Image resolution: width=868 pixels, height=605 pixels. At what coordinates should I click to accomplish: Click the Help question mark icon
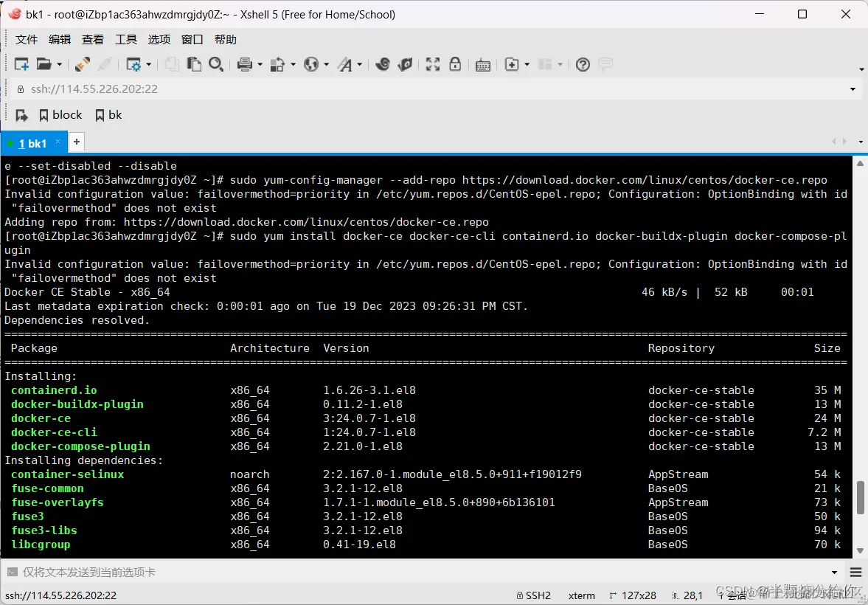(x=583, y=64)
